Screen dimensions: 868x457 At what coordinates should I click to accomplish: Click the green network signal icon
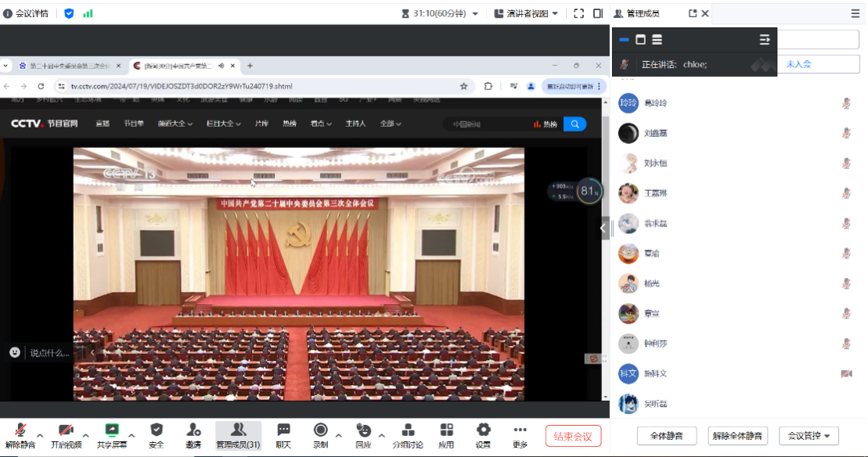coord(88,13)
